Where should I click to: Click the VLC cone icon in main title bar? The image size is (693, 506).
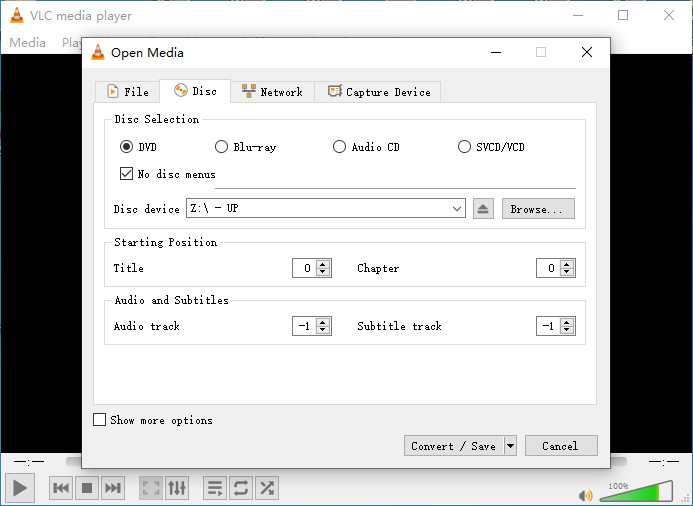click(x=17, y=15)
